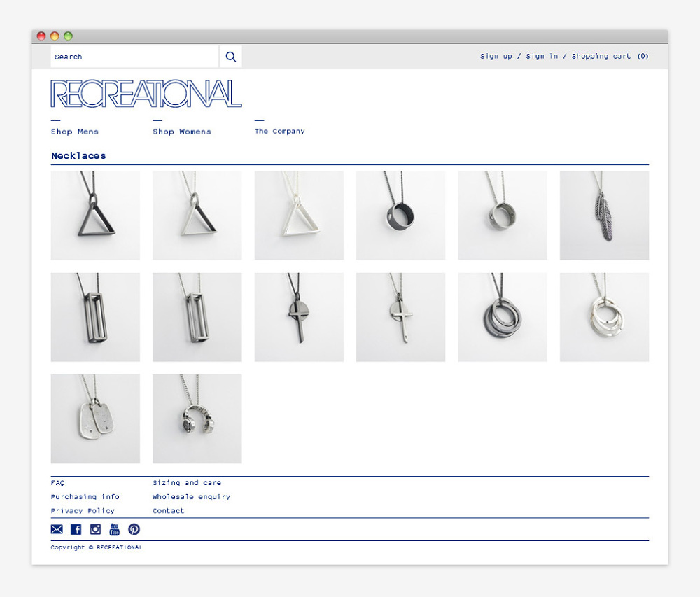
Task: Select the black cross pendant necklace
Action: click(299, 317)
